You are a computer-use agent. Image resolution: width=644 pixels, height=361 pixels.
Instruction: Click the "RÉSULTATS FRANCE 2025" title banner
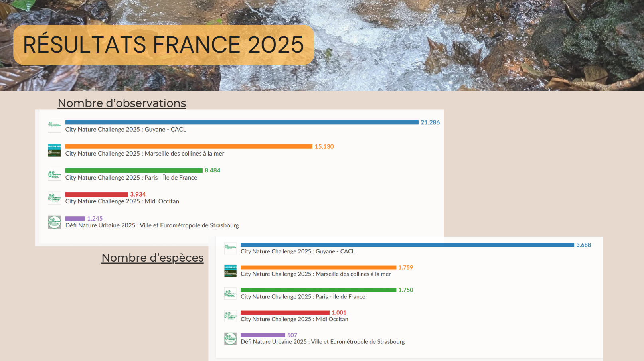[163, 45]
